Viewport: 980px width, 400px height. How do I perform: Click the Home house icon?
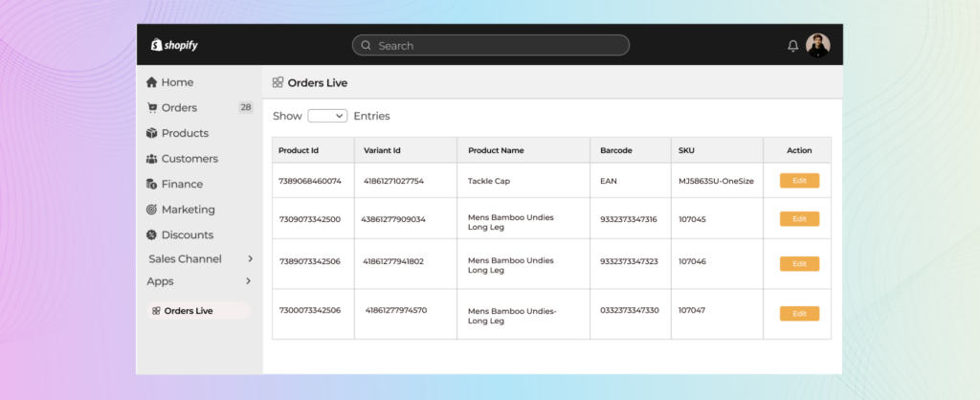151,82
